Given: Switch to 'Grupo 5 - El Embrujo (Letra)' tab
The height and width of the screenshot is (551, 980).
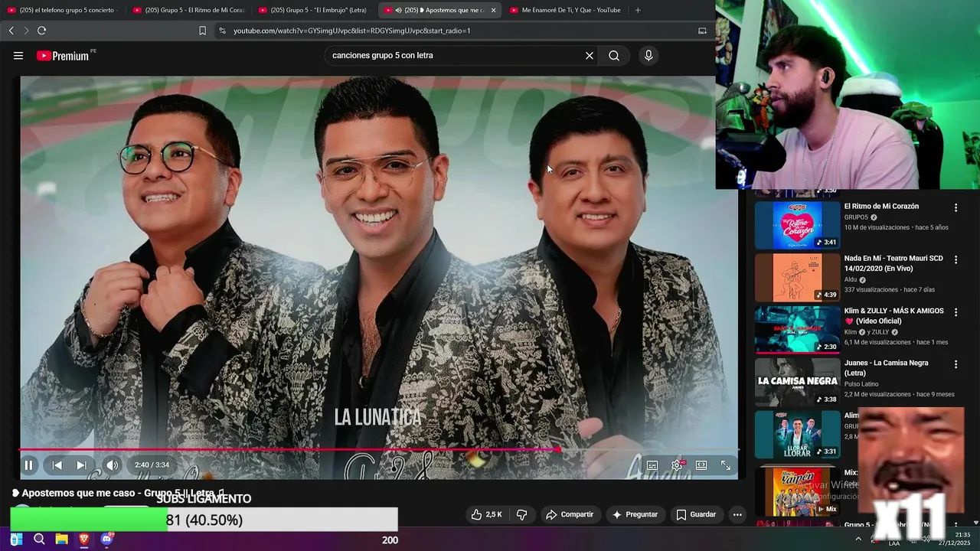Looking at the screenshot, I should [315, 10].
